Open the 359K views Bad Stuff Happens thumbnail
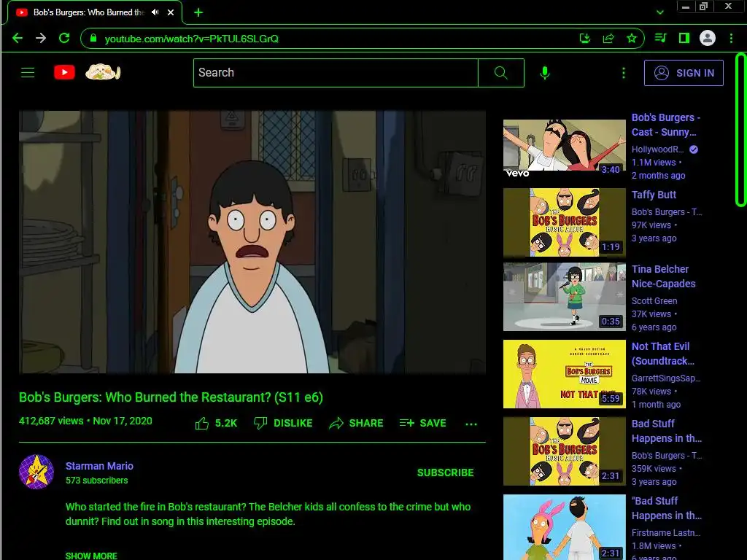The image size is (747, 560). 565,451
